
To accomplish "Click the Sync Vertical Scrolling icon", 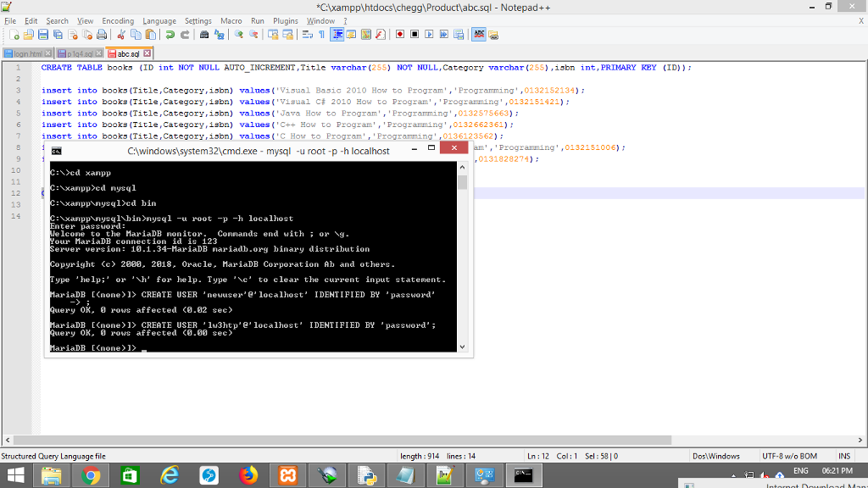I will (273, 35).
